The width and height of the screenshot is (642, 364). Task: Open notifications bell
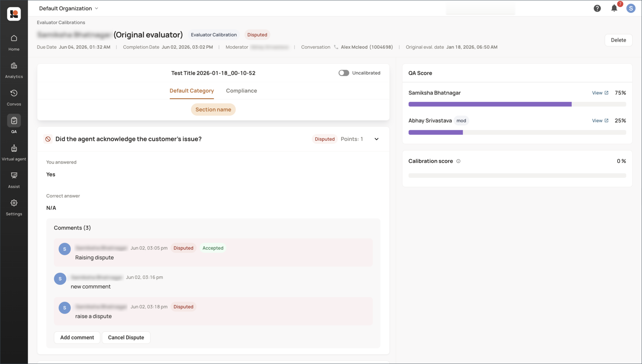(x=614, y=9)
